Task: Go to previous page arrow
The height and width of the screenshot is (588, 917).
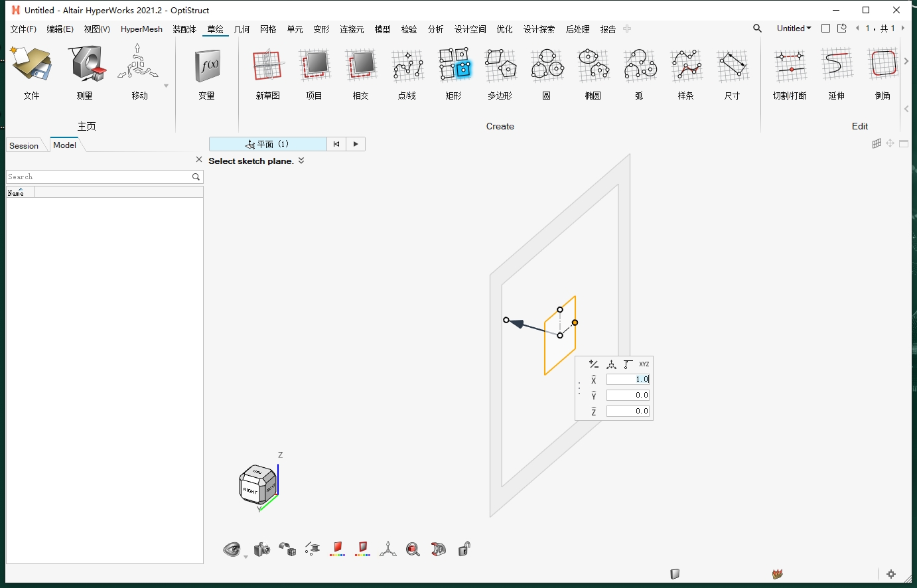Action: click(857, 29)
